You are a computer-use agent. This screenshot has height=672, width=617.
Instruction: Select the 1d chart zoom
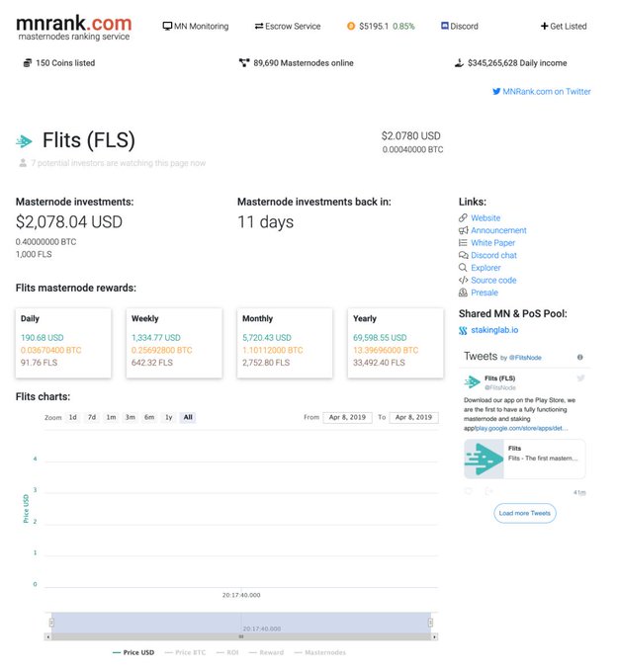73,417
